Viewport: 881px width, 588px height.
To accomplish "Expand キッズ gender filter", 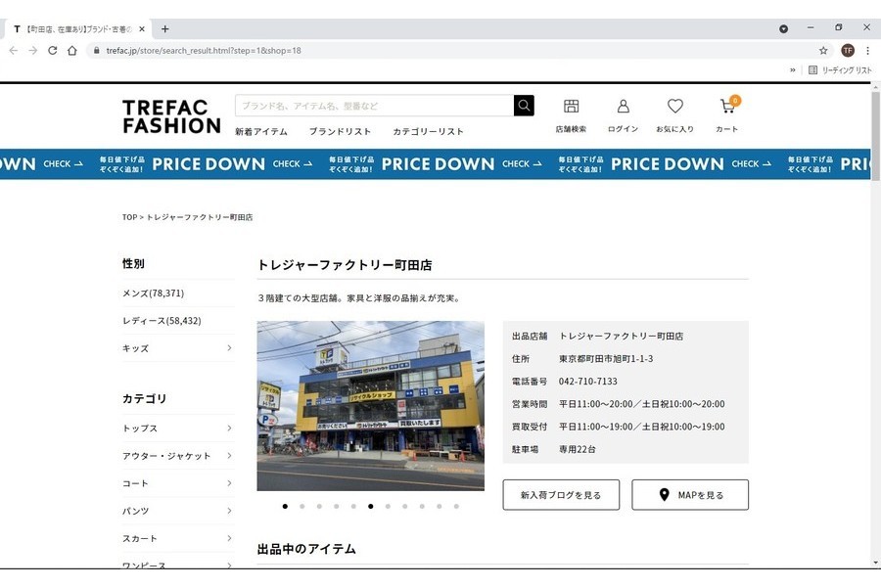I will click(x=177, y=348).
